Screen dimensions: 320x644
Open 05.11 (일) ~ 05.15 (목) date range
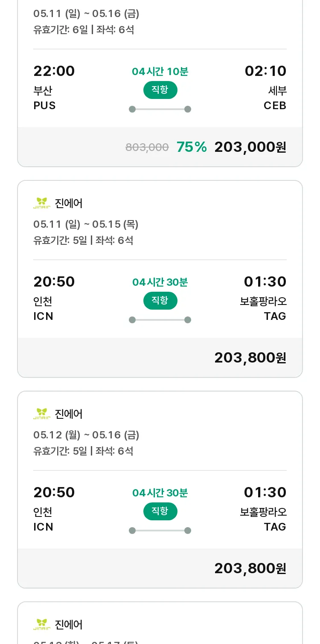[86, 224]
